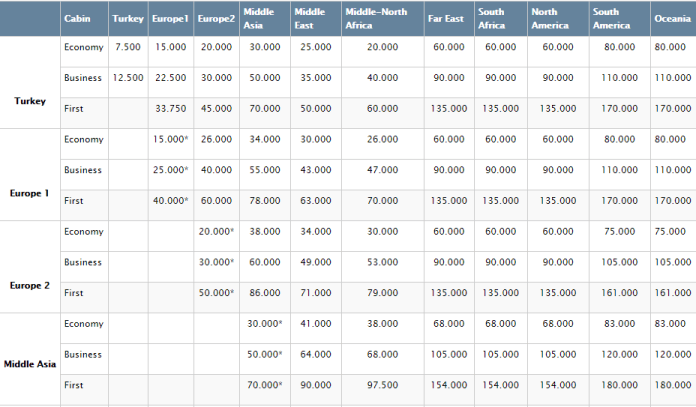Click the 'Economy' cabin label in Turkey group
The width and height of the screenshot is (696, 407).
coord(83,47)
